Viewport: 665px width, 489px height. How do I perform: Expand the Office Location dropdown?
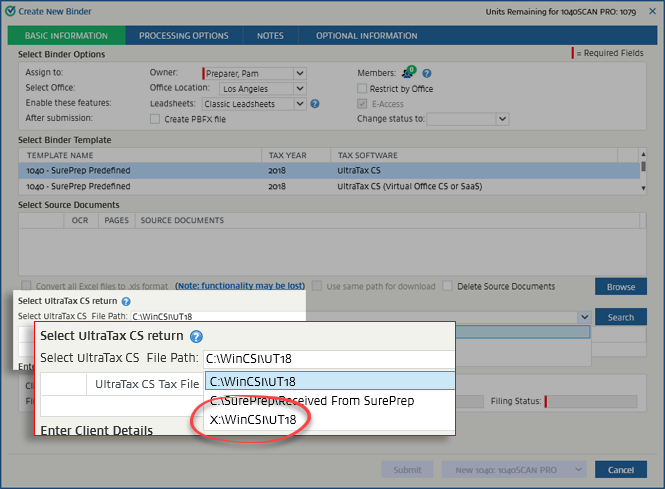(299, 88)
